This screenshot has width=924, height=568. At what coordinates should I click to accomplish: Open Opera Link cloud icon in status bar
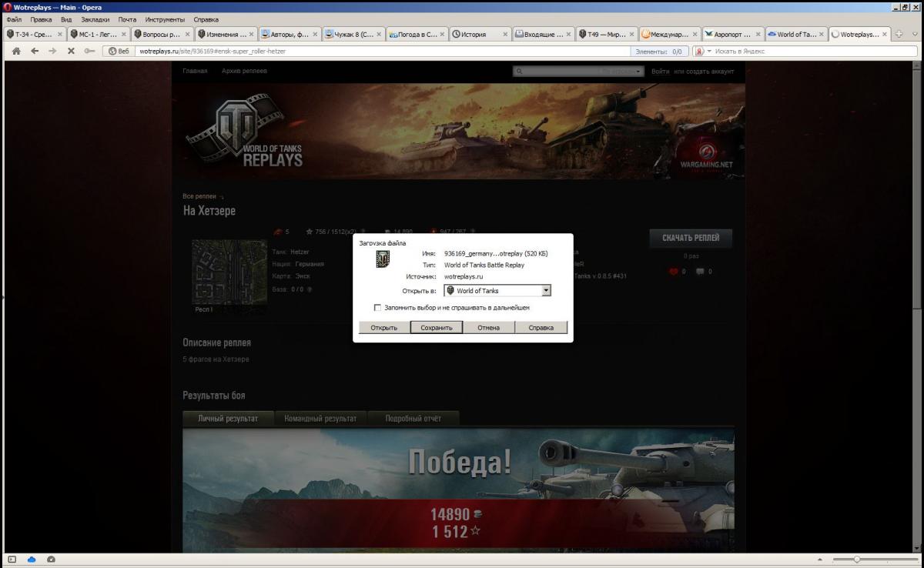(x=32, y=560)
